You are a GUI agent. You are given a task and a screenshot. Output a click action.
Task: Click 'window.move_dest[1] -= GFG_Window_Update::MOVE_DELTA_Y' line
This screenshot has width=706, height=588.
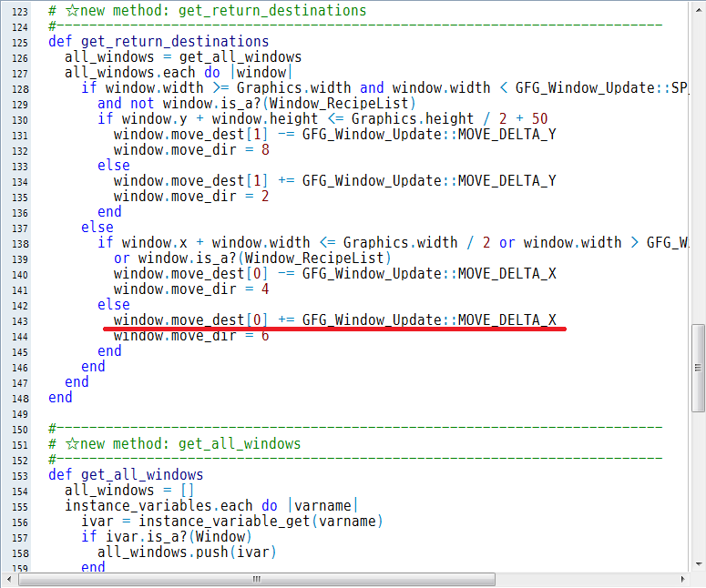[x=335, y=135]
